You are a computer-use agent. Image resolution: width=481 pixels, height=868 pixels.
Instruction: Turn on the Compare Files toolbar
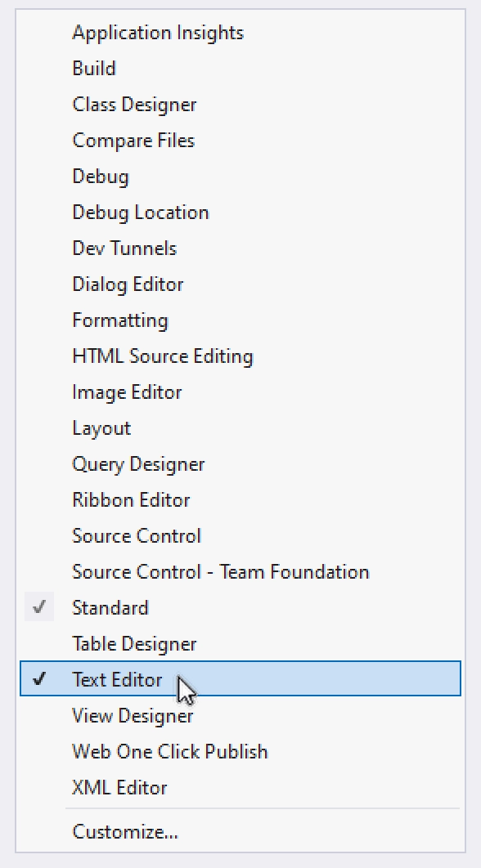pos(240,141)
